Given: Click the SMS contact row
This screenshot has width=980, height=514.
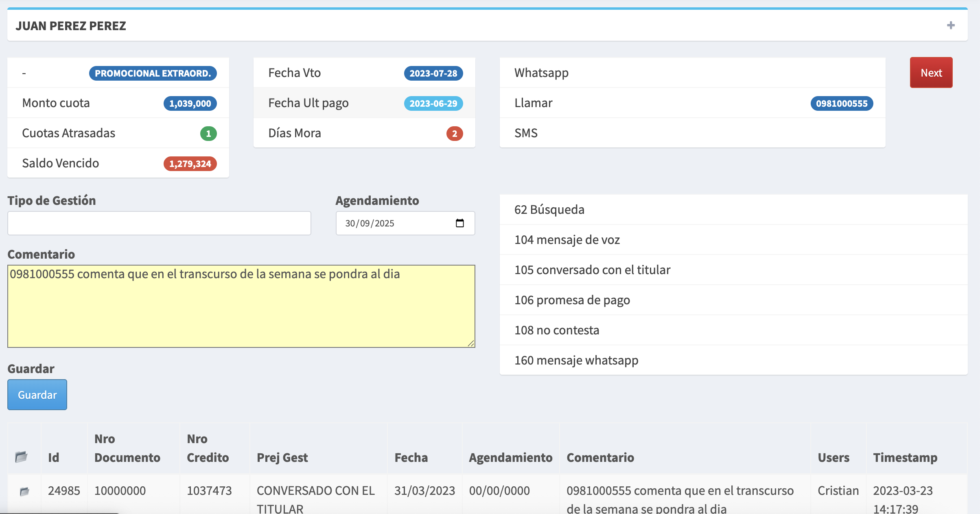Looking at the screenshot, I should tap(526, 133).
